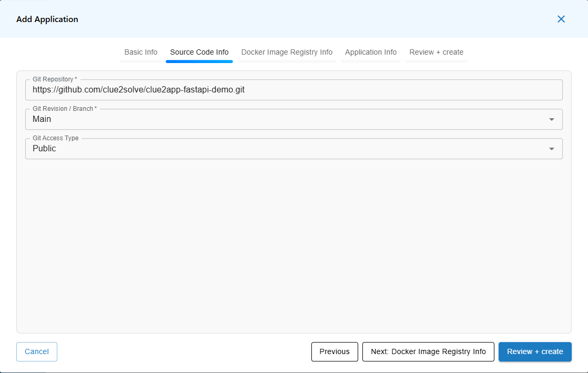
Task: Select the Source Code Info tab
Action: (199, 53)
